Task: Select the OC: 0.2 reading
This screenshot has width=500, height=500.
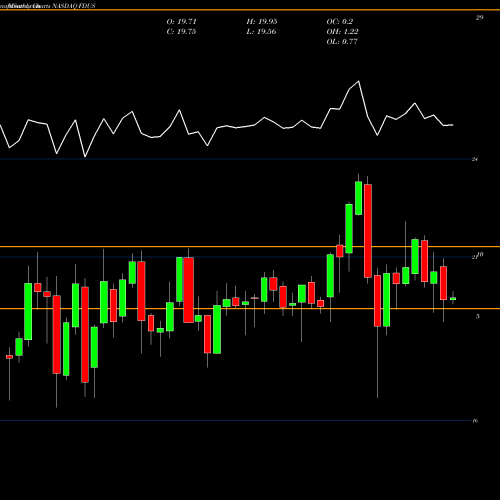Action: 340,22
